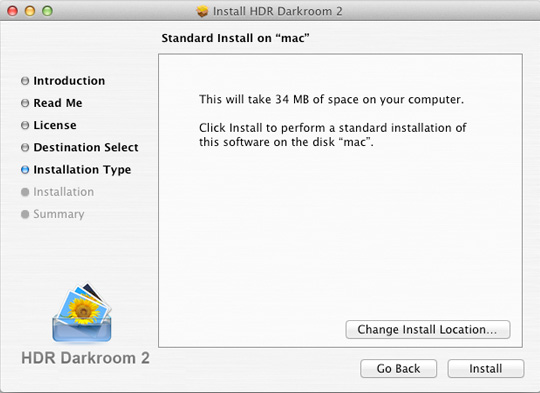Click the License step label
The width and height of the screenshot is (540, 393).
pos(55,125)
